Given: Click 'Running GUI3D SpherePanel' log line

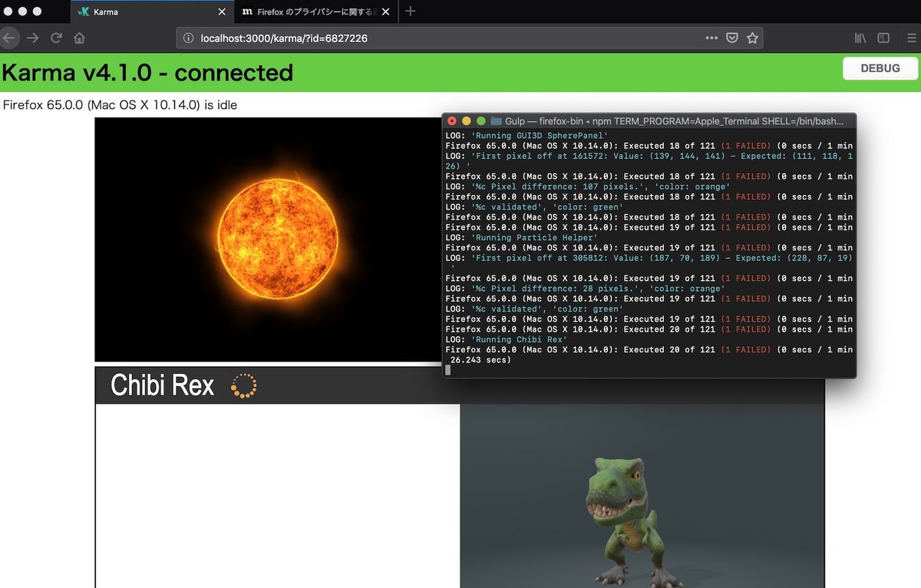Looking at the screenshot, I should click(527, 135).
